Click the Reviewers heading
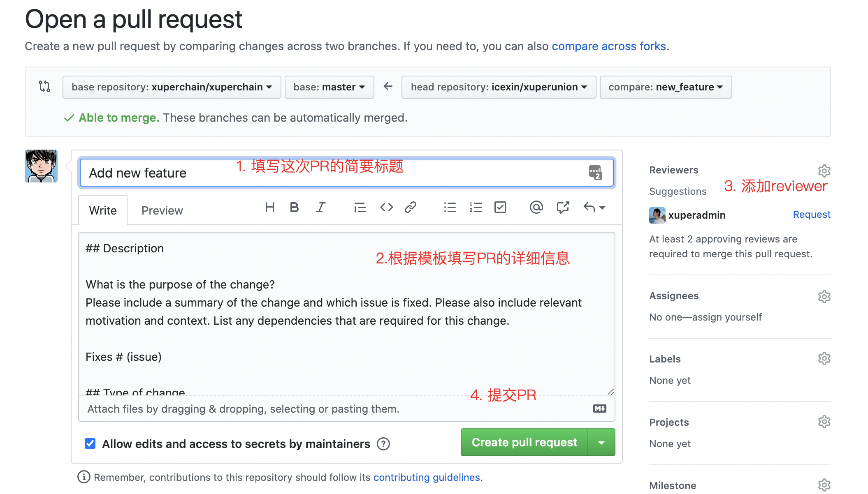The image size is (868, 494). point(674,170)
